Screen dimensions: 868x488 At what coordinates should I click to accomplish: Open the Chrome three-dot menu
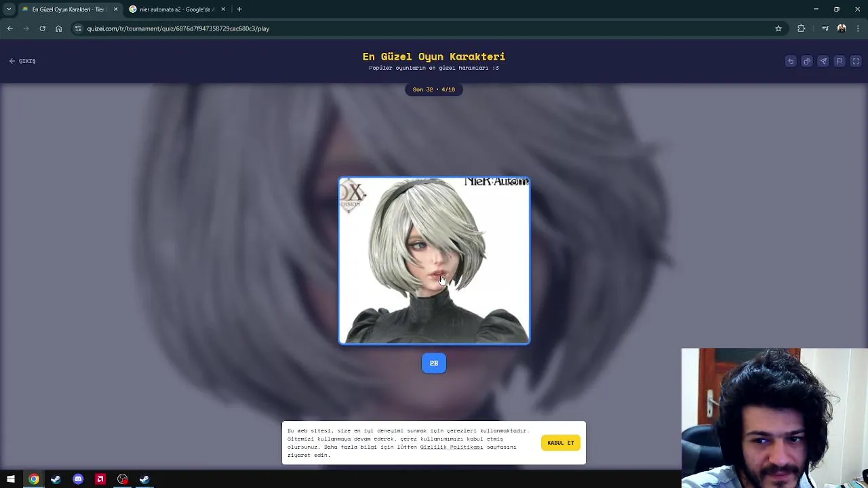859,28
